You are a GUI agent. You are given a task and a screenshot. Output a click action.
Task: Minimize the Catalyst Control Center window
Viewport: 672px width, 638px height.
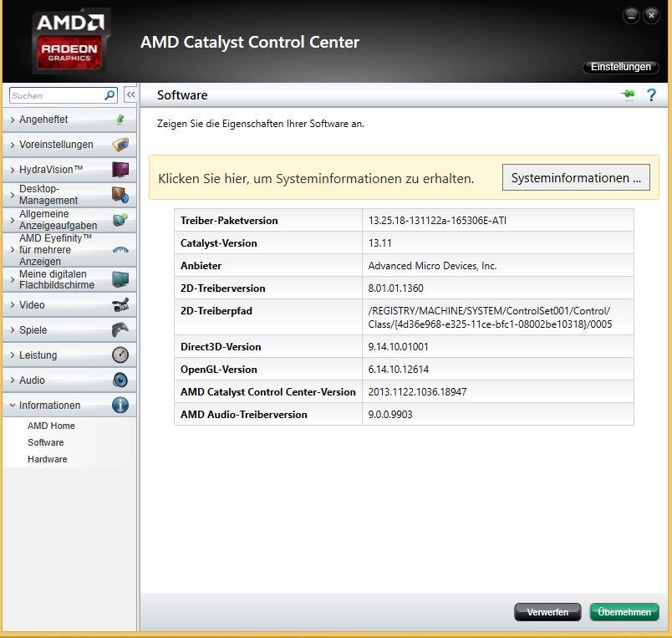click(x=631, y=16)
